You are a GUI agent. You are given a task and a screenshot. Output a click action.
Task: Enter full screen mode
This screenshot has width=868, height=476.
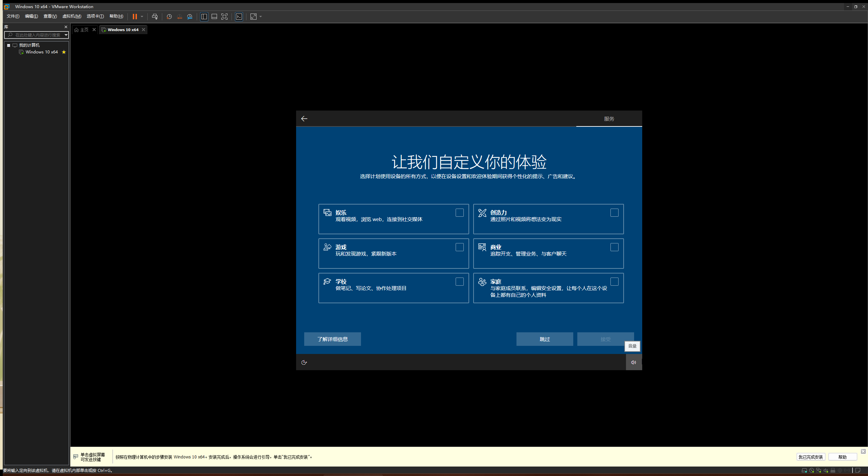coord(224,17)
